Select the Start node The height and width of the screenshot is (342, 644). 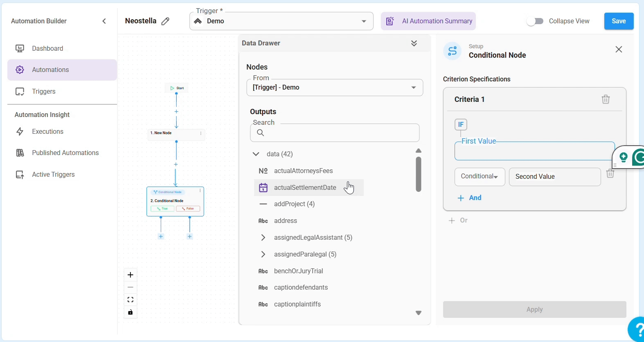coord(177,88)
